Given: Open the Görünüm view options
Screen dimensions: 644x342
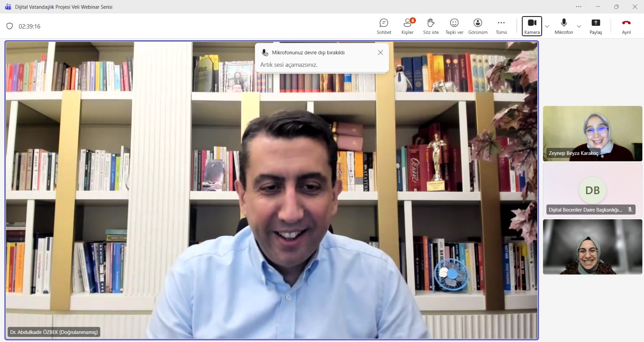Looking at the screenshot, I should (478, 26).
